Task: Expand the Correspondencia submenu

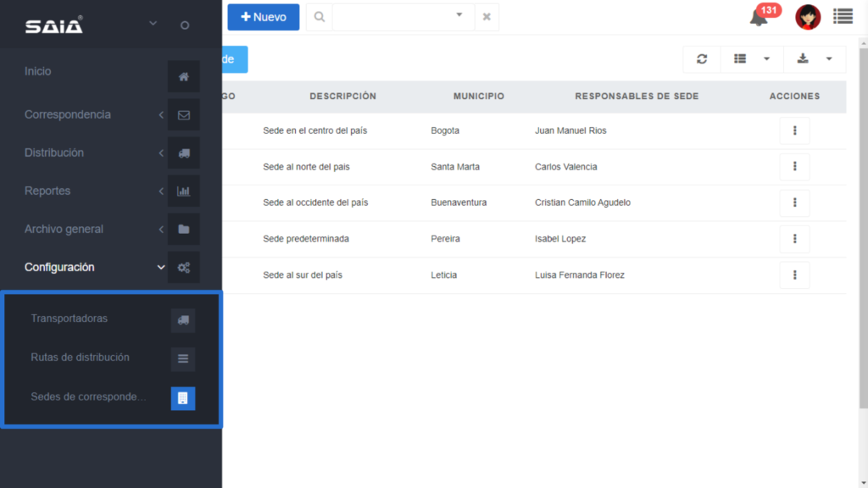Action: (161, 115)
